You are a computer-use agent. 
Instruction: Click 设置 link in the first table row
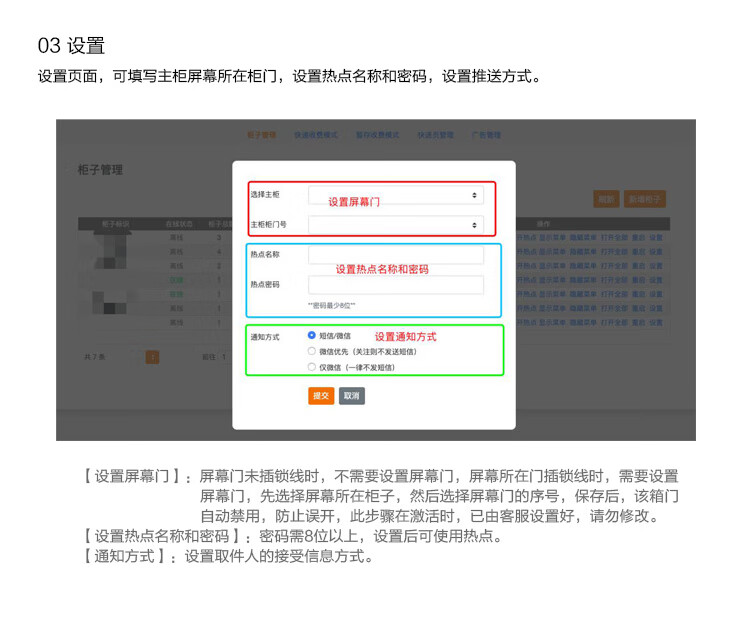655,238
